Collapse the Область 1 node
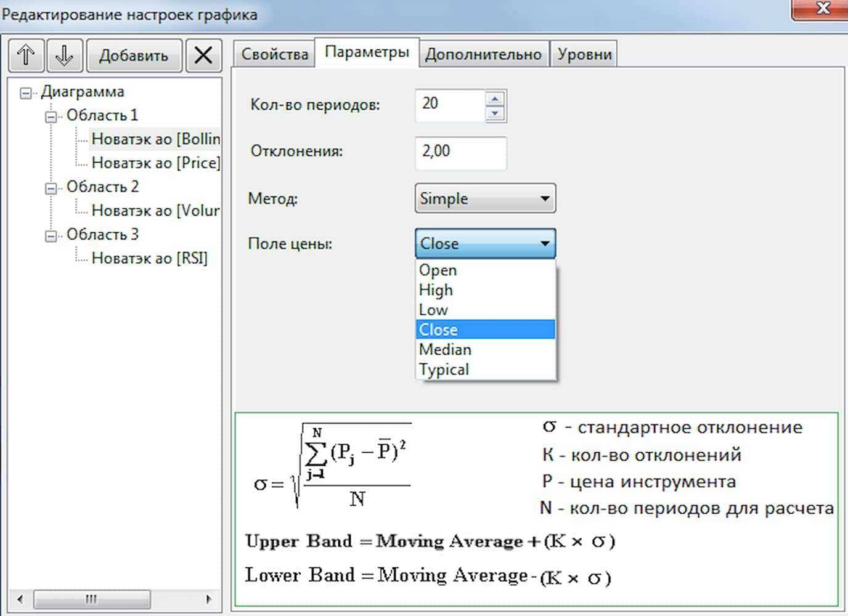The height and width of the screenshot is (616, 848). tap(51, 116)
